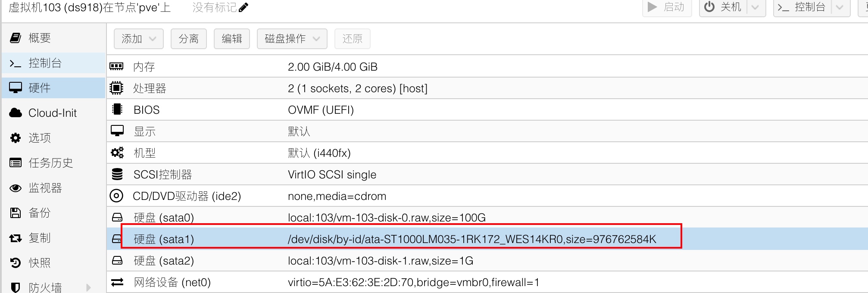Click the CD/DVD drive disc icon
Image resolution: width=868 pixels, height=293 pixels.
(x=116, y=196)
